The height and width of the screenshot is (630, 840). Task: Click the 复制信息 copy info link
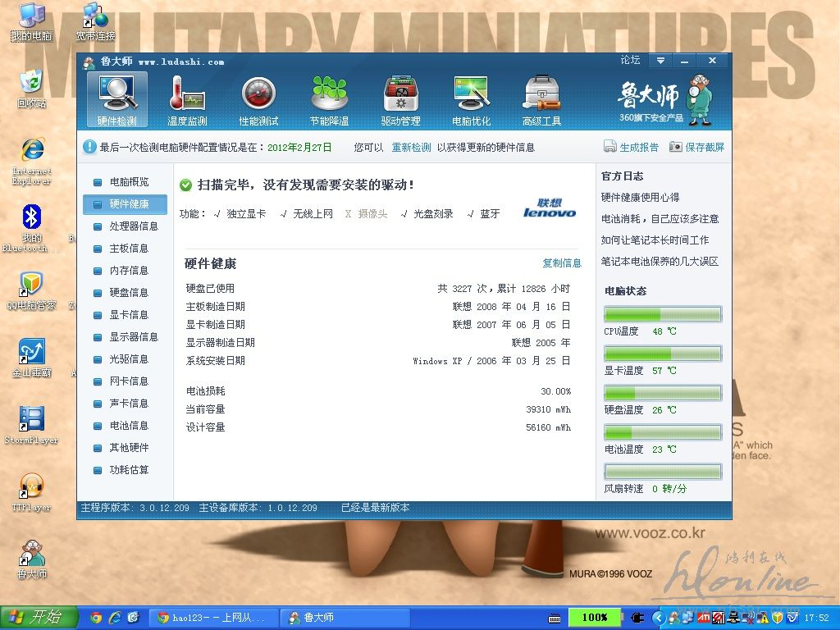pos(561,263)
